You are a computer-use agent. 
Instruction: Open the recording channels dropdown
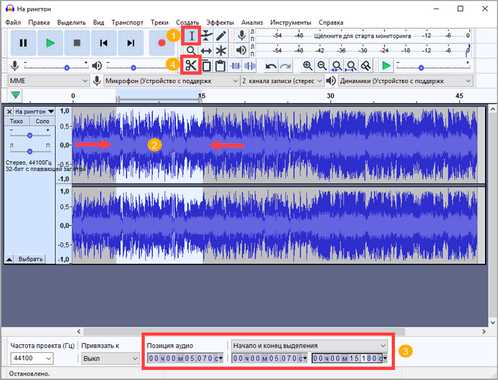tap(282, 81)
